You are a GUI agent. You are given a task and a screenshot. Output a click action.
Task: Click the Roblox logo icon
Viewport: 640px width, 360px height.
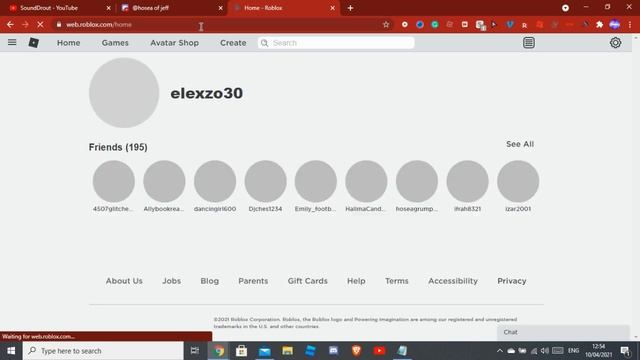pos(34,42)
